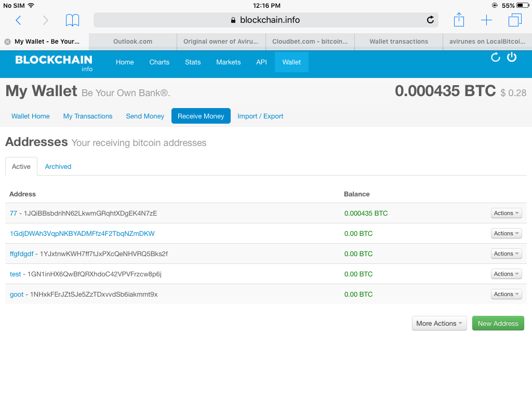Image resolution: width=532 pixels, height=399 pixels.
Task: Click 0.00 BTC balance in test row
Action: click(358, 274)
